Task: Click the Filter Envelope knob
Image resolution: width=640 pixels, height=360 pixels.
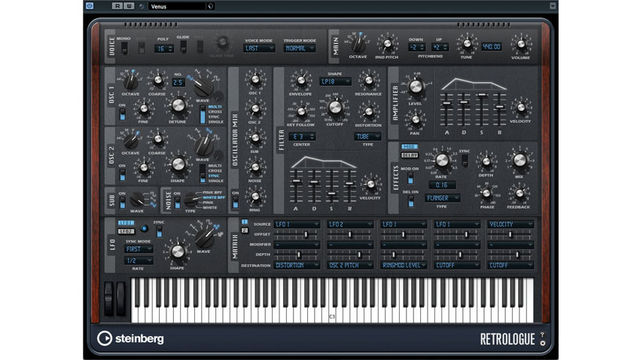Action: tap(300, 81)
